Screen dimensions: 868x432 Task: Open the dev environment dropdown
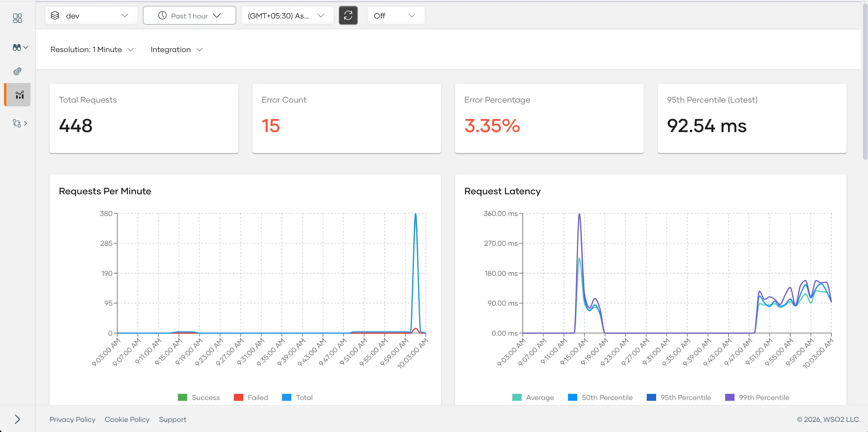pos(91,15)
